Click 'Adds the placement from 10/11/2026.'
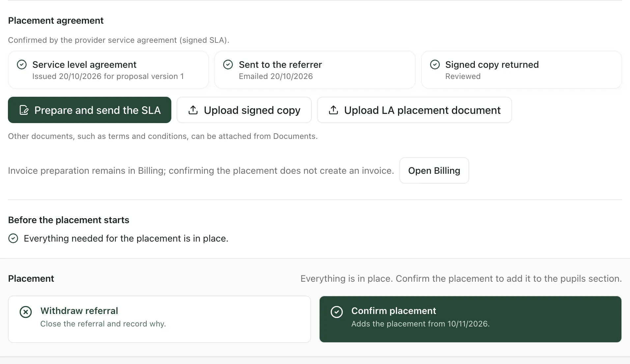The image size is (630, 364). pos(420,324)
